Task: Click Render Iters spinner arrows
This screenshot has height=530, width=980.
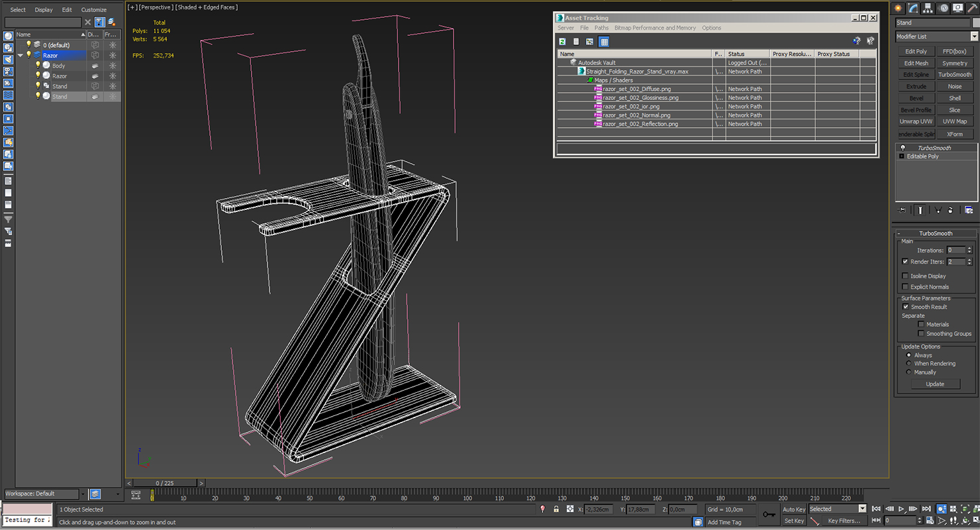Action: tap(969, 262)
